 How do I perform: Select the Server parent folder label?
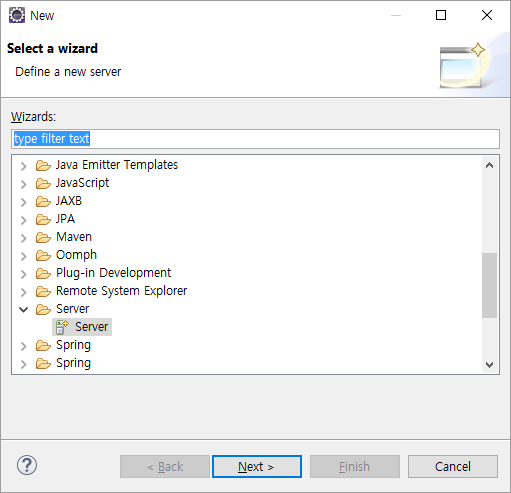(72, 309)
